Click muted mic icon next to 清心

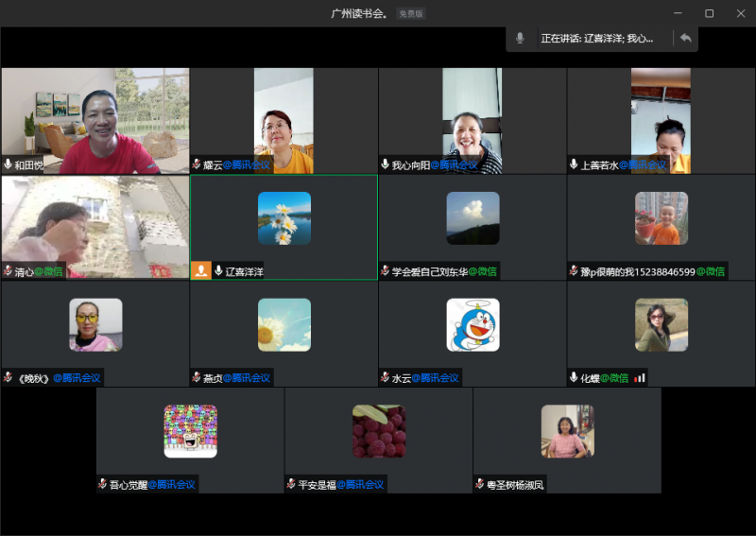[x=9, y=271]
